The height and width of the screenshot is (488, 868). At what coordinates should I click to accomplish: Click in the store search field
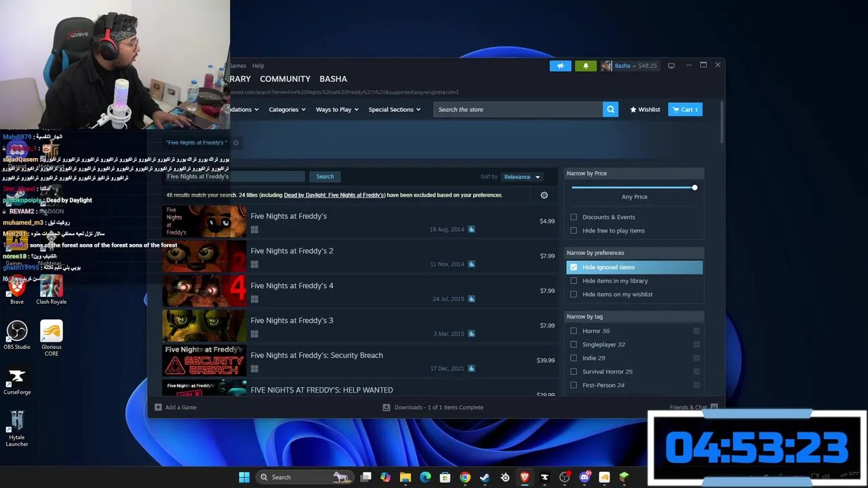[517, 109]
